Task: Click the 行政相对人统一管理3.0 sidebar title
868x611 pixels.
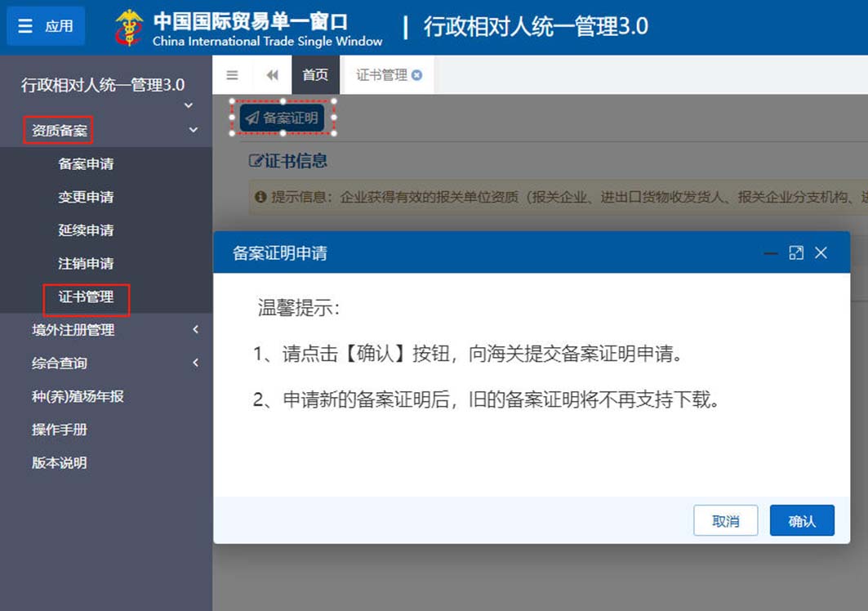Action: point(103,85)
